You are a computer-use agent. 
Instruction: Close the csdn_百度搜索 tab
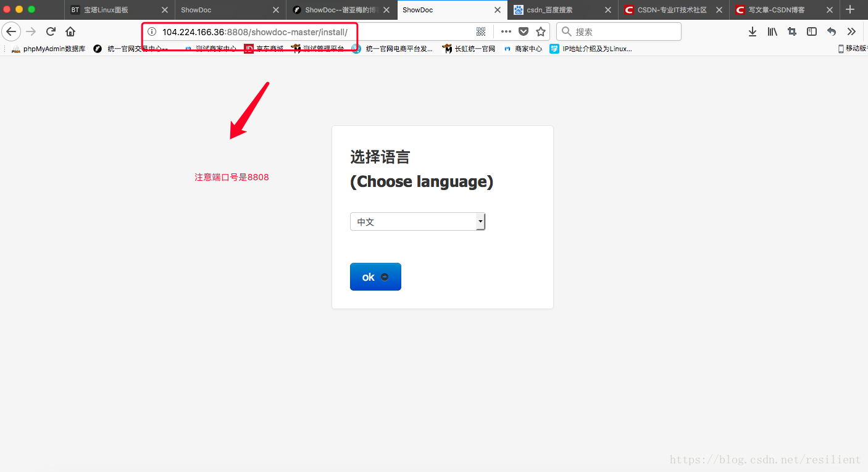609,10
